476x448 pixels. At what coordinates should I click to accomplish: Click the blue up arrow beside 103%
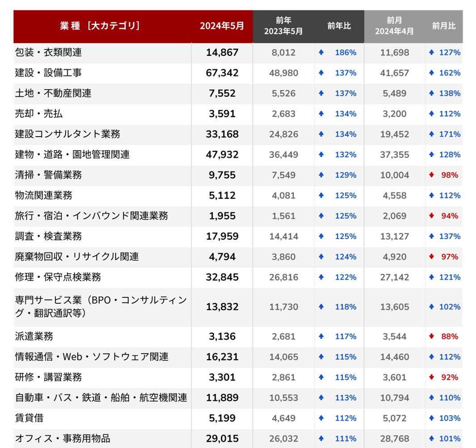(x=431, y=418)
